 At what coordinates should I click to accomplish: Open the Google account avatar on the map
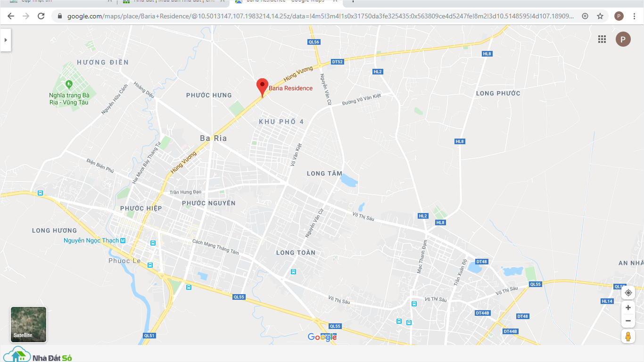pos(623,39)
